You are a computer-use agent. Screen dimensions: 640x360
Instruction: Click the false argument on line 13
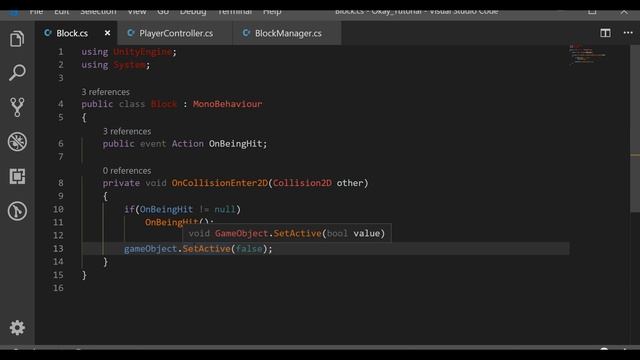click(x=249, y=249)
